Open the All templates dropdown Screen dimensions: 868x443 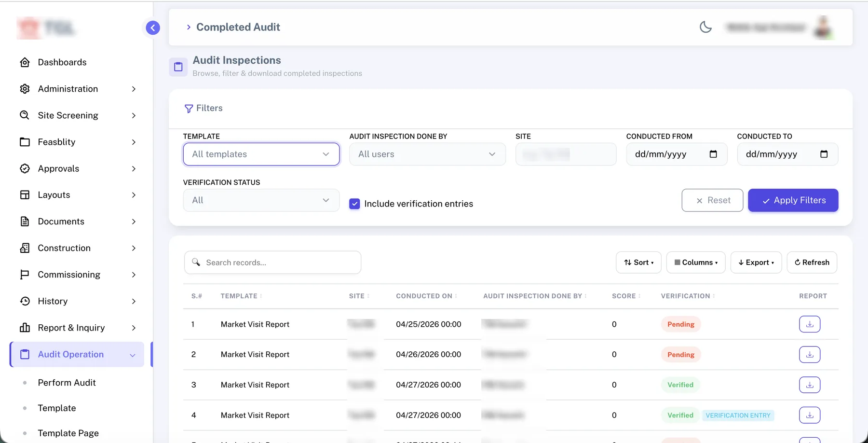click(x=261, y=154)
